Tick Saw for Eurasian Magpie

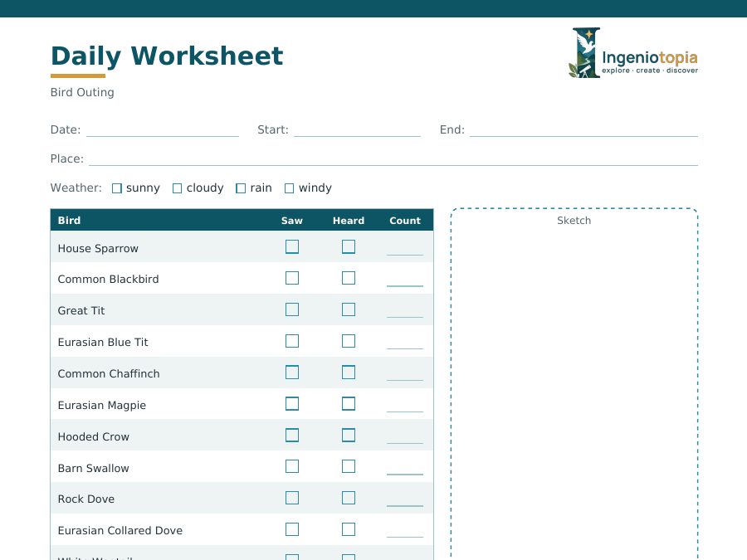(x=292, y=404)
